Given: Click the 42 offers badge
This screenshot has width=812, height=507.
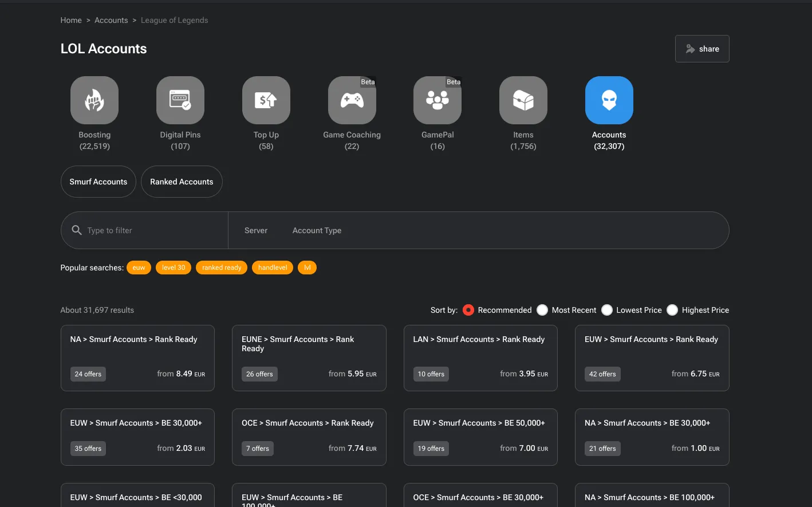Looking at the screenshot, I should coord(602,374).
